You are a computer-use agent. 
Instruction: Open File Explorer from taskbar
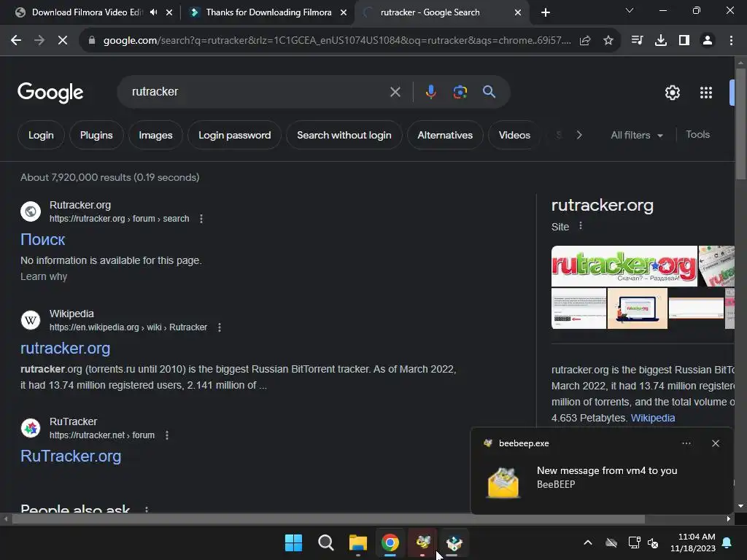coord(357,542)
